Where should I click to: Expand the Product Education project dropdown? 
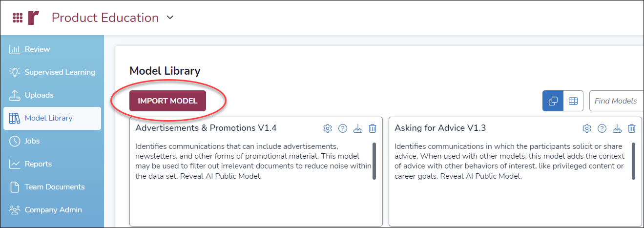170,18
